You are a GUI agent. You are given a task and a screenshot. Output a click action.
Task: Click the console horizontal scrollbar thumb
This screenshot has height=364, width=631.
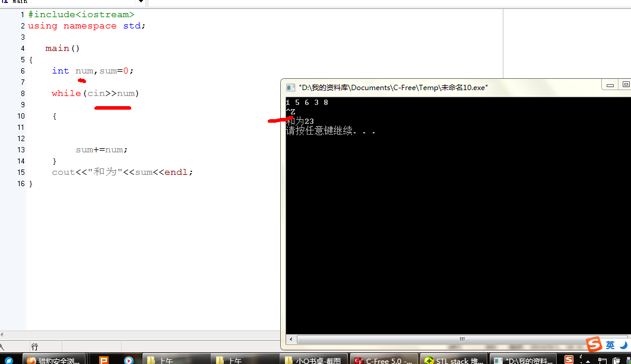462,339
